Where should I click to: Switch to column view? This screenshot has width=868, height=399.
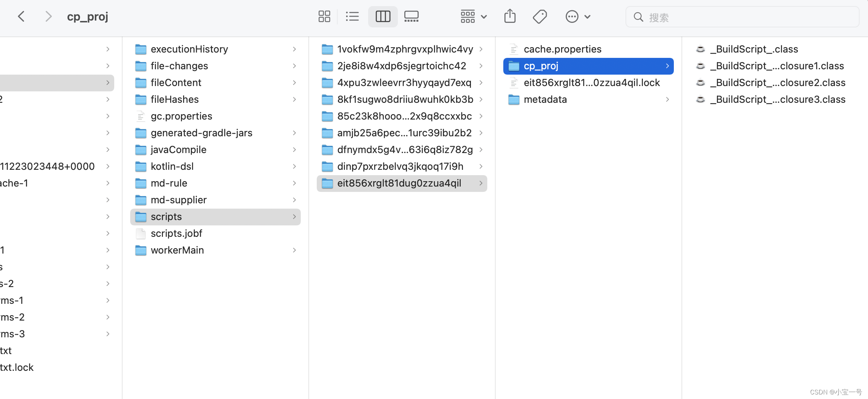383,17
